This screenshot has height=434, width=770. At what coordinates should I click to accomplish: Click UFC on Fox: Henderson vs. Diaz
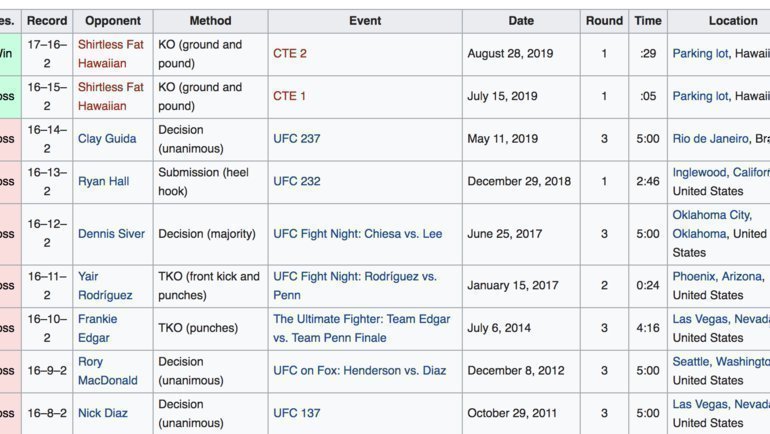[361, 370]
